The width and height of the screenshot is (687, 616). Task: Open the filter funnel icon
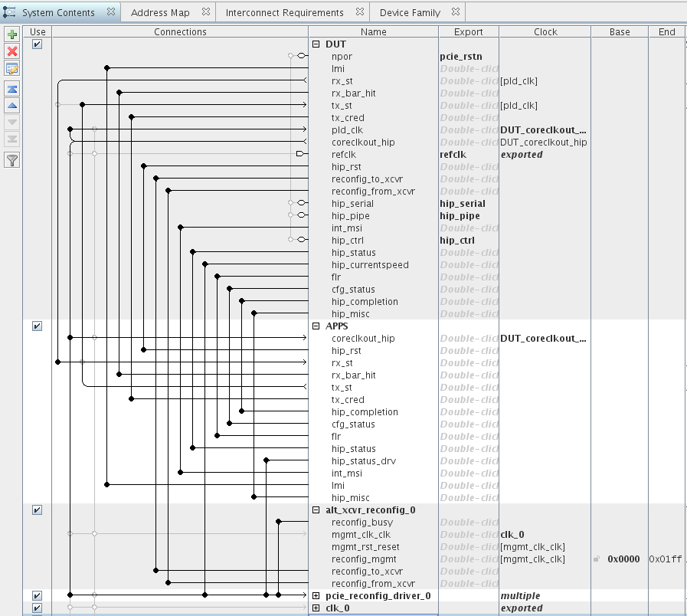[x=12, y=159]
